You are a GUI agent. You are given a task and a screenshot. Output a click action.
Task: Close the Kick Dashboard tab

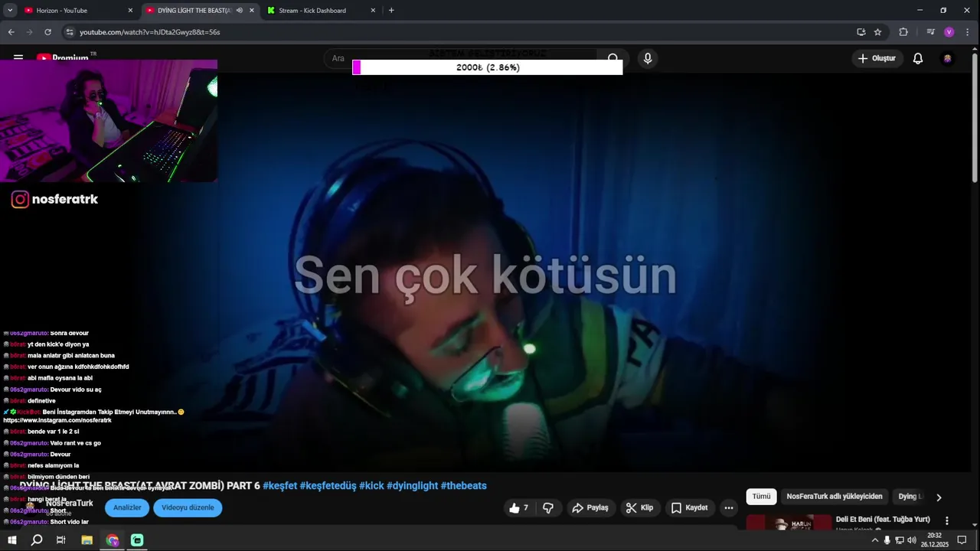click(373, 11)
